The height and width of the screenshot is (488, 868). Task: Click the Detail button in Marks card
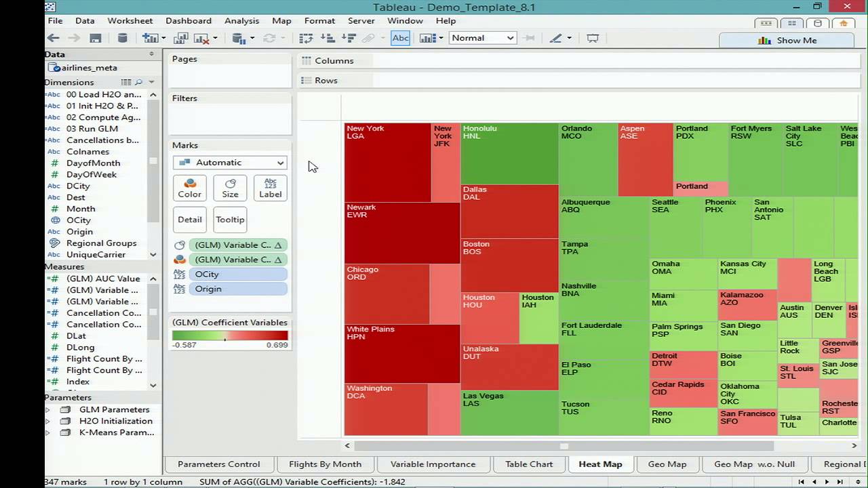(190, 220)
